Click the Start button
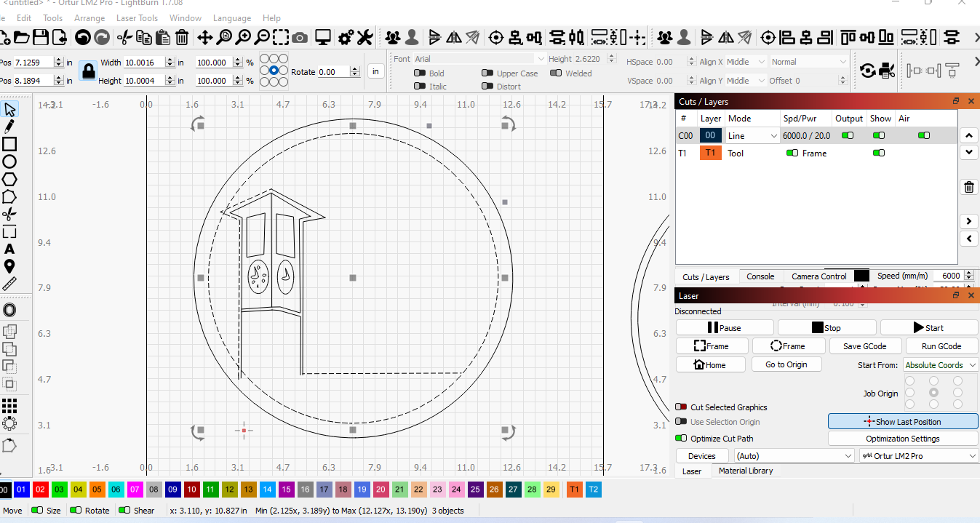Viewport: 980px width, 523px height. 929,328
